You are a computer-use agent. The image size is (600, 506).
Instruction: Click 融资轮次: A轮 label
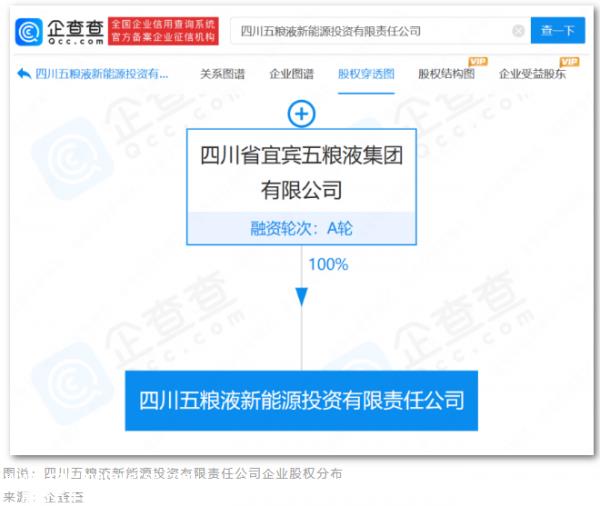(302, 229)
